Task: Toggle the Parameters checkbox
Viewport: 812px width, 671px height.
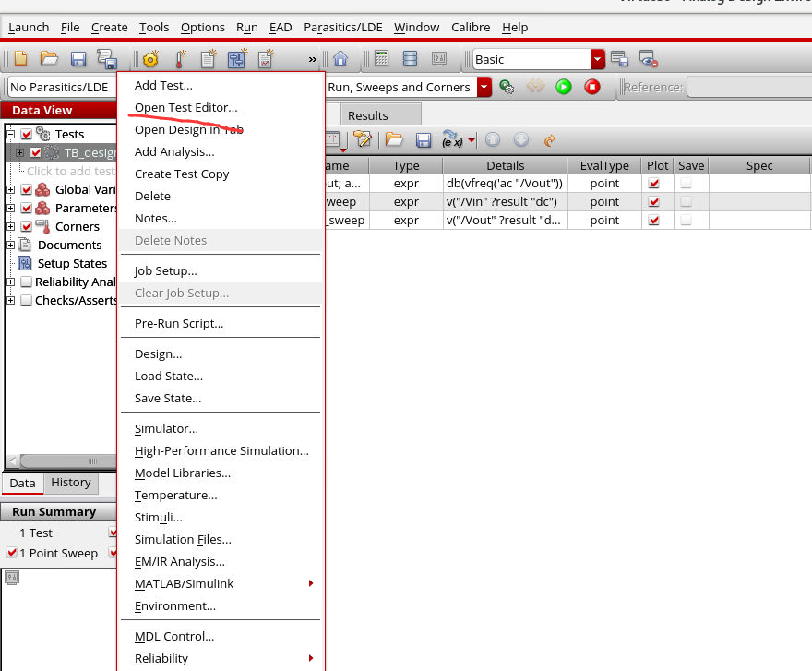Action: pyautogui.click(x=27, y=208)
